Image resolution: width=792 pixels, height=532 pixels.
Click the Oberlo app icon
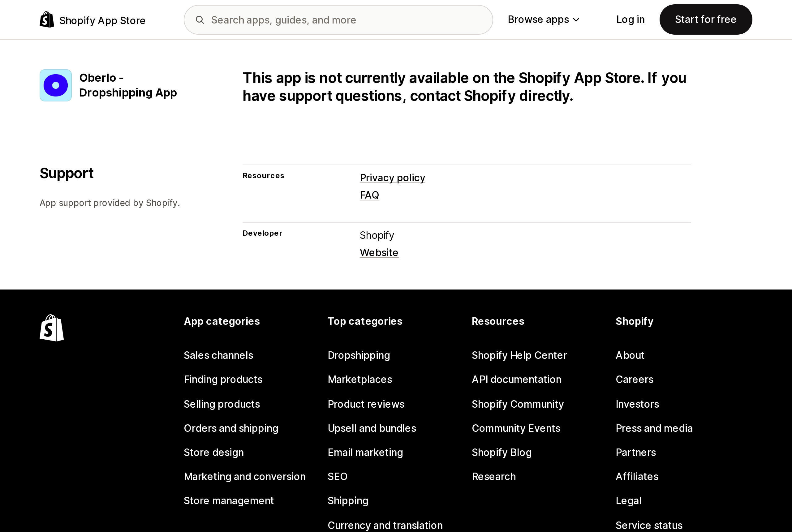coord(56,85)
